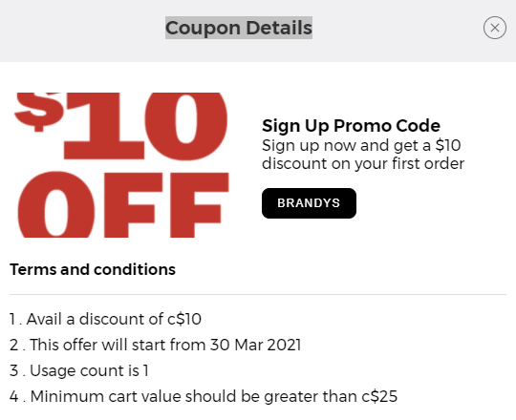This screenshot has height=420, width=516.
Task: Click the minimum cart value term
Action: point(204,396)
